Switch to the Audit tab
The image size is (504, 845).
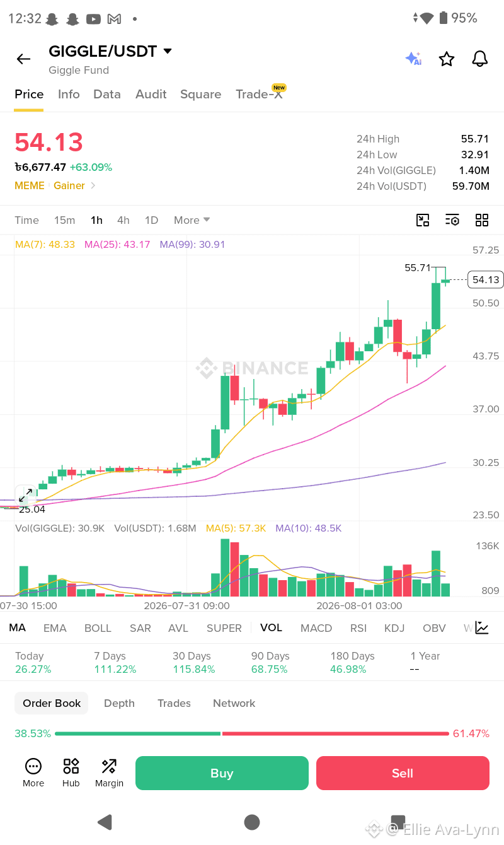[151, 94]
